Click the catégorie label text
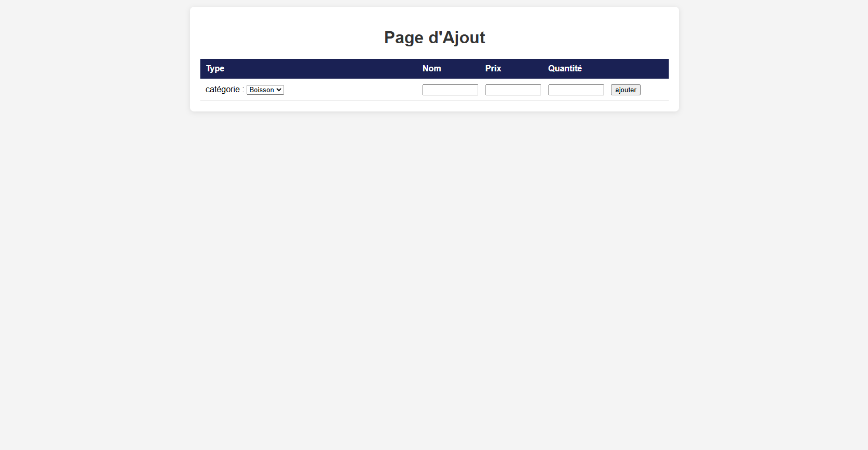This screenshot has height=450, width=868. click(223, 90)
